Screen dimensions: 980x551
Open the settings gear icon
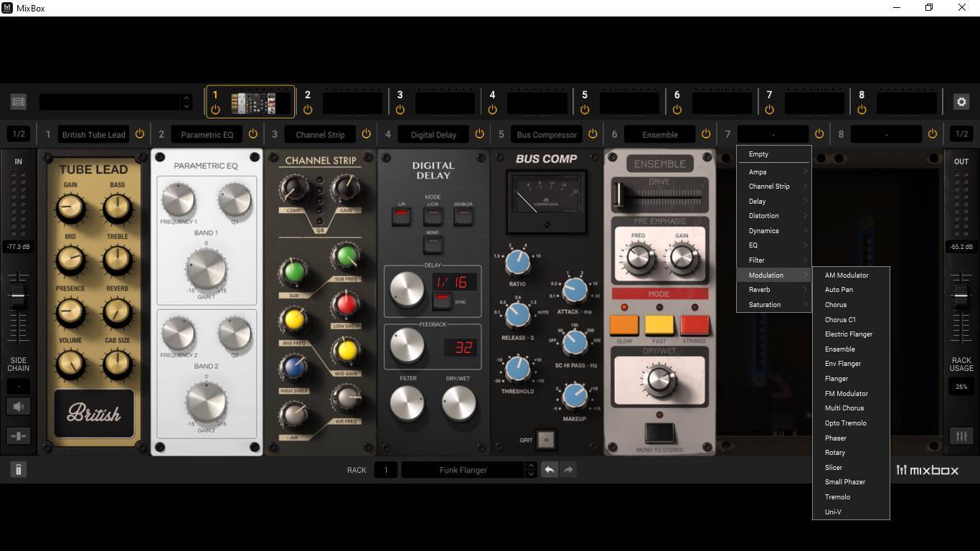click(x=961, y=102)
